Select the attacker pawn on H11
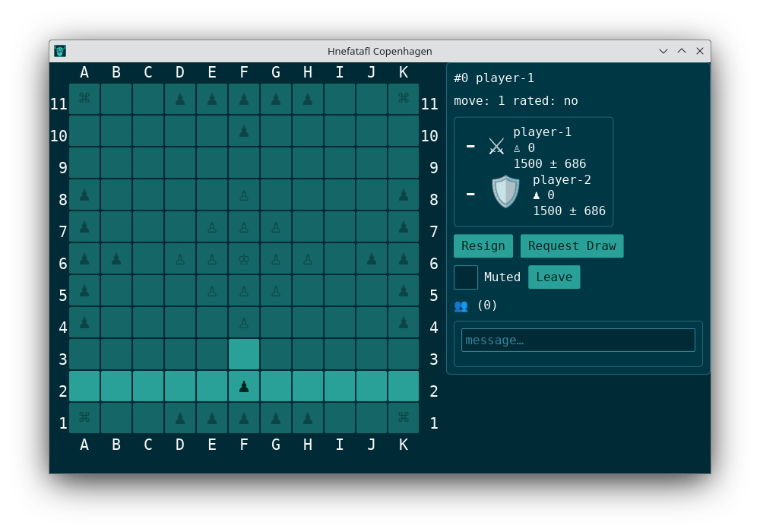760x532 pixels. (x=308, y=100)
